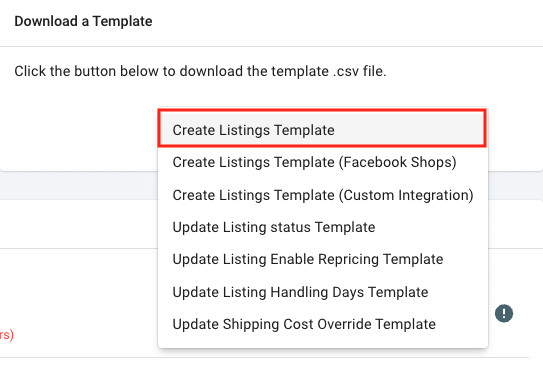Click empty card space under instruction text

tap(79, 128)
